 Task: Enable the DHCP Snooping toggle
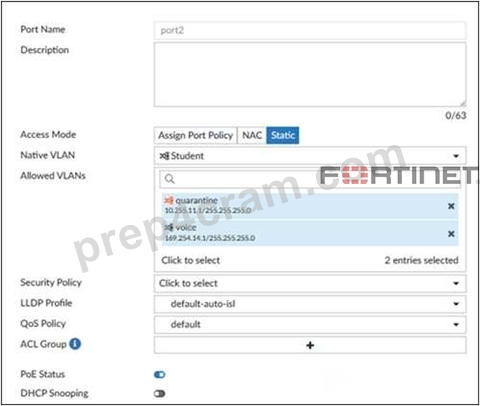tap(159, 394)
